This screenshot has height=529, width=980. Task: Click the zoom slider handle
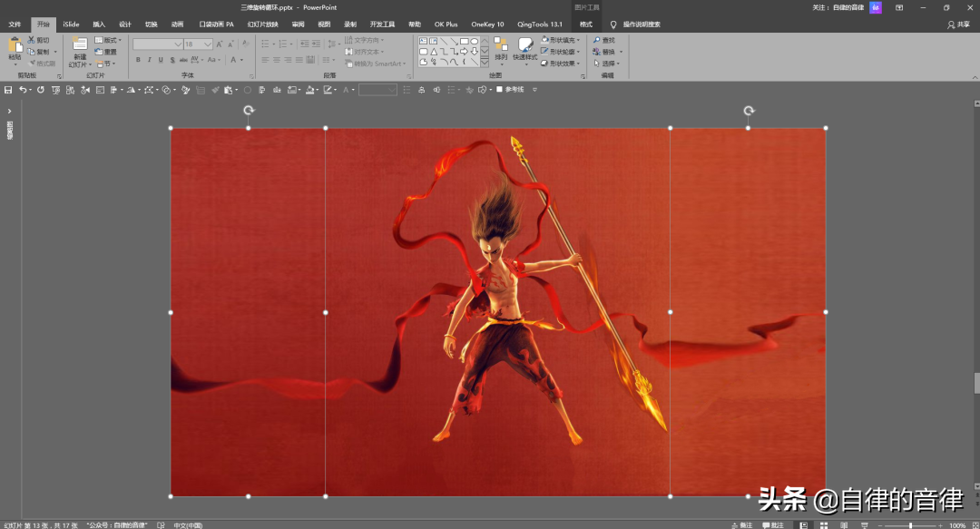tap(911, 525)
